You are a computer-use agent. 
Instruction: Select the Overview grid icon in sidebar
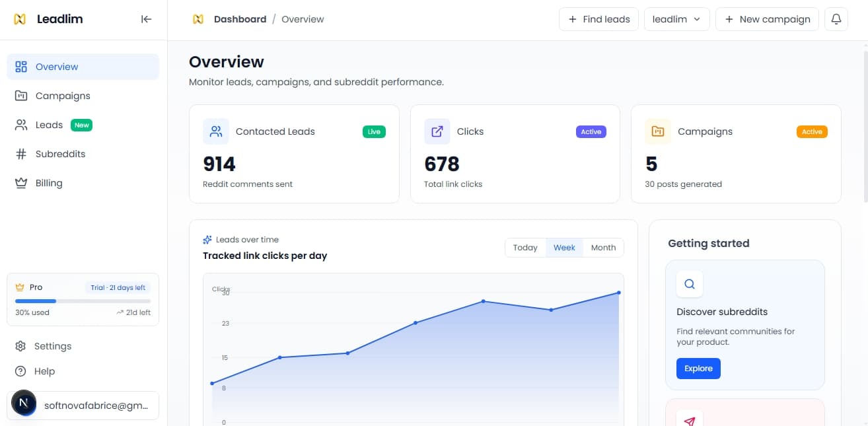tap(19, 66)
